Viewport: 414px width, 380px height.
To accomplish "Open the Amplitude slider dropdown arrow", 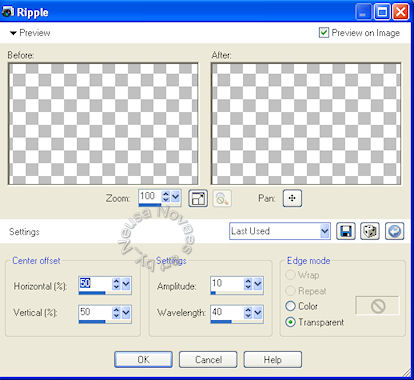I will tap(258, 284).
